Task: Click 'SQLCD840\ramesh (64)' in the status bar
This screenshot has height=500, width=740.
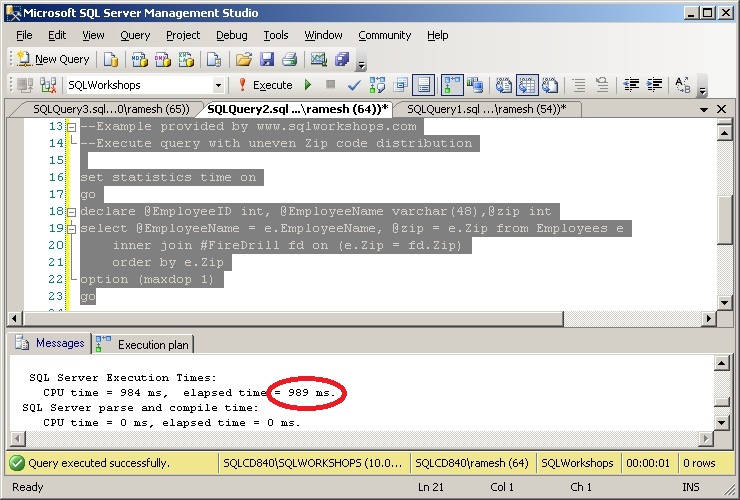Action: (472, 463)
